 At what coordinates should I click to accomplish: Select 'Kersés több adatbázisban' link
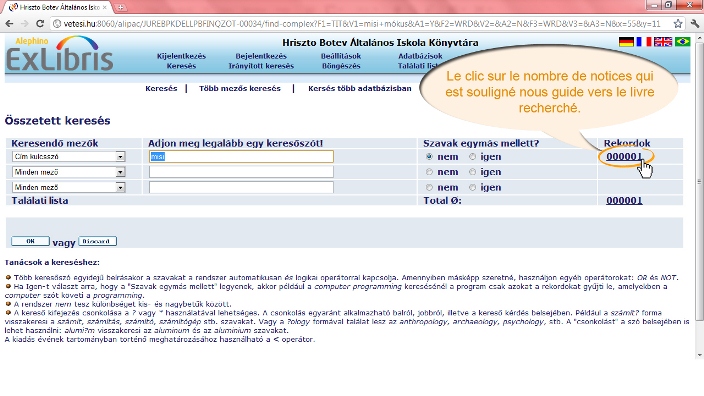(360, 88)
